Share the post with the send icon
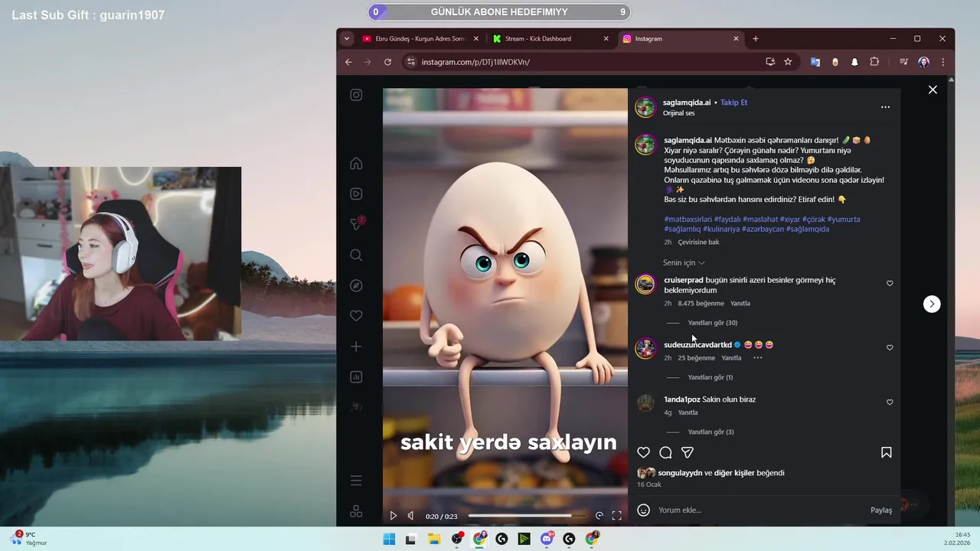Screen dimensions: 980x551 [688, 452]
